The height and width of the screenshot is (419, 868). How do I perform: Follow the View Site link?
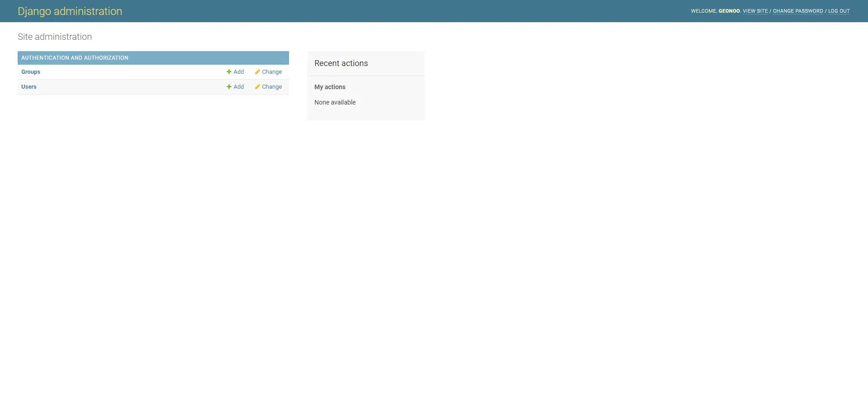tap(755, 11)
